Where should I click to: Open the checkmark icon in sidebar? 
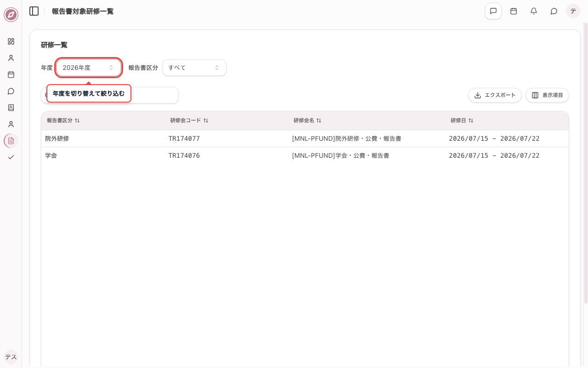pos(11,157)
